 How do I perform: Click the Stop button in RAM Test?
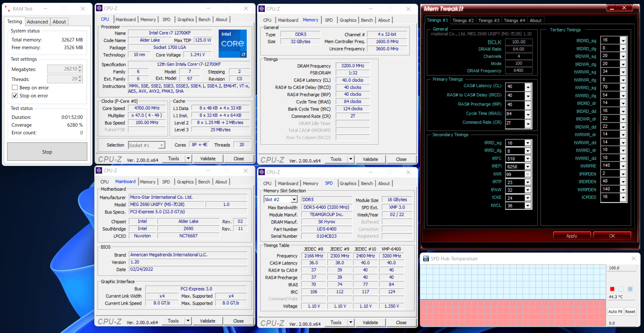[x=47, y=152]
